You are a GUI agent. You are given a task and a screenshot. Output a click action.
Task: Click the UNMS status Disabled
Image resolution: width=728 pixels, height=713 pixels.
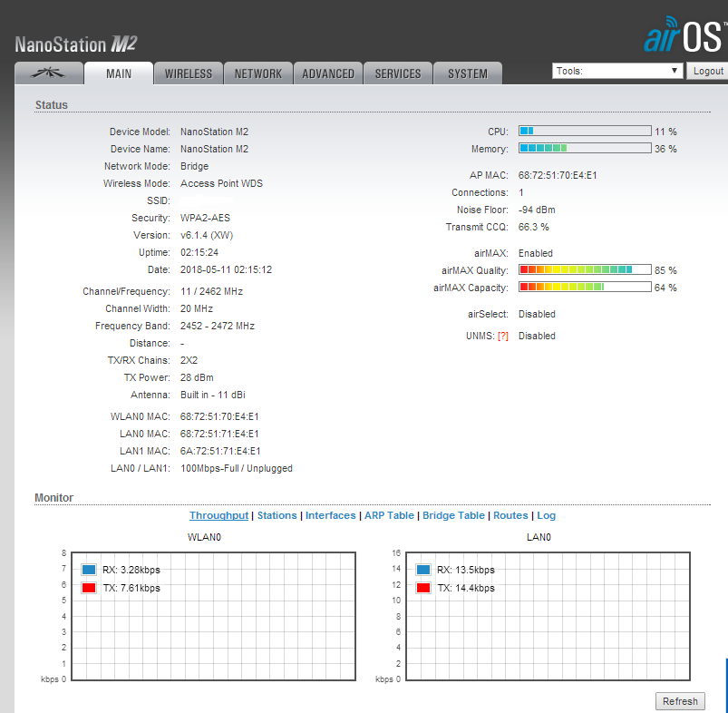coord(537,336)
